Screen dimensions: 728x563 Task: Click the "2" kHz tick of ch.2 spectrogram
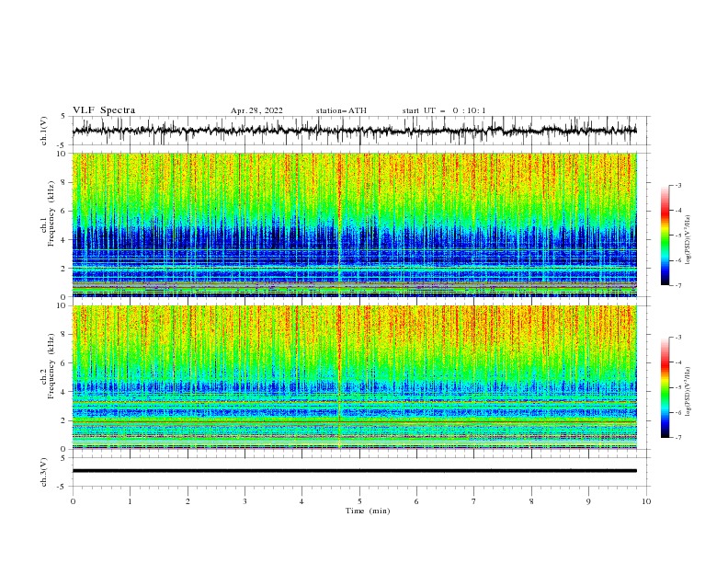pyautogui.click(x=63, y=420)
